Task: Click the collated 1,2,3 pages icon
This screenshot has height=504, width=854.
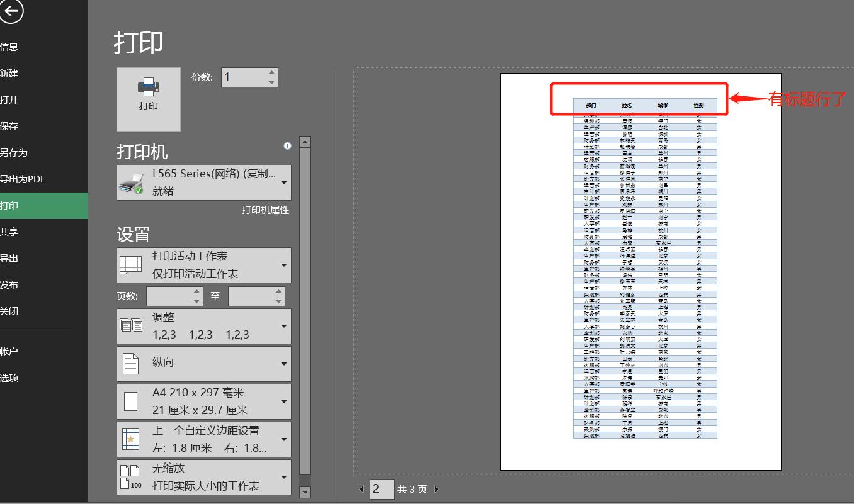Action: point(132,326)
